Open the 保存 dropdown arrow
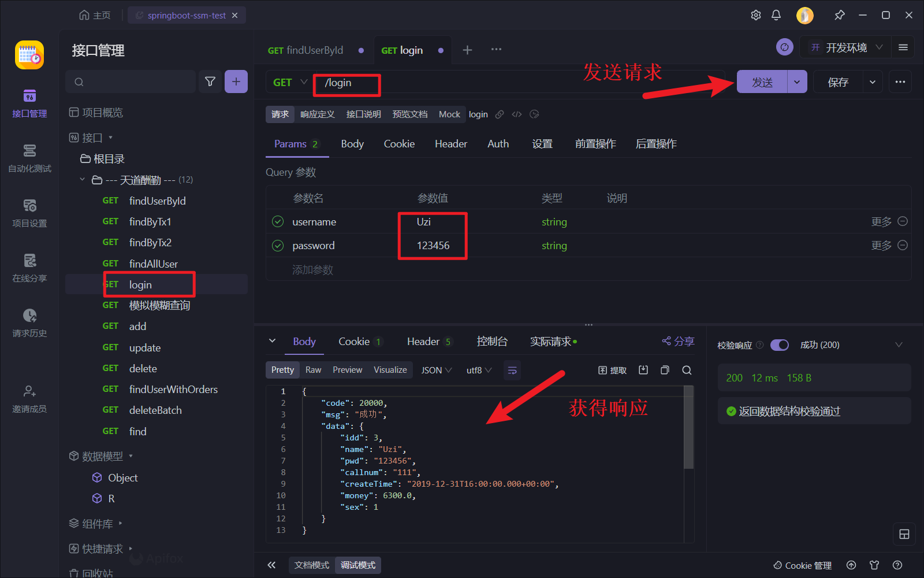This screenshot has width=924, height=578. [x=873, y=82]
